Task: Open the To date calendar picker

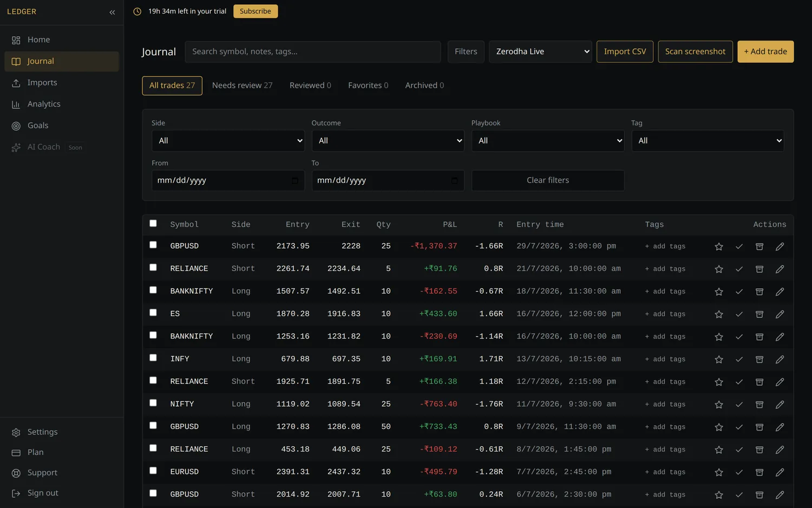Action: point(454,181)
